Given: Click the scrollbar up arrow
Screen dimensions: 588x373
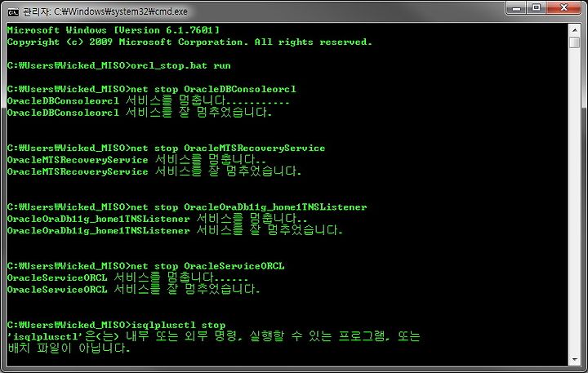Looking at the screenshot, I should point(574,30).
